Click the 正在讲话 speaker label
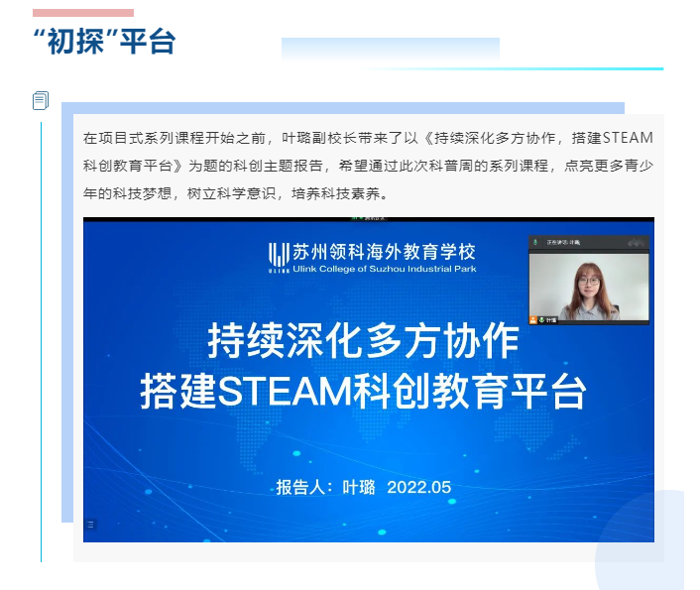The image size is (700, 590). pyautogui.click(x=563, y=242)
